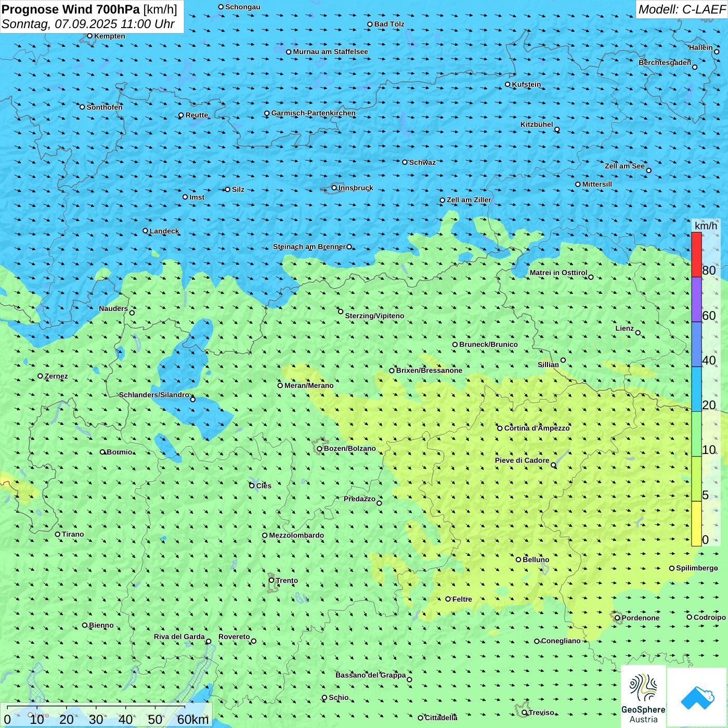This screenshot has height=728, width=728.
Task: Select the 'Bruneck/Brunico' map label
Action: [x=488, y=344]
